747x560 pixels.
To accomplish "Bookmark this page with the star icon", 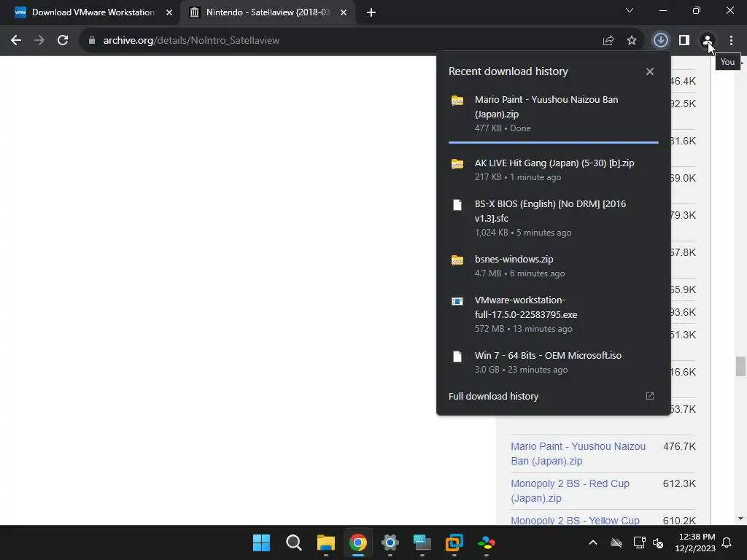I will (x=632, y=41).
